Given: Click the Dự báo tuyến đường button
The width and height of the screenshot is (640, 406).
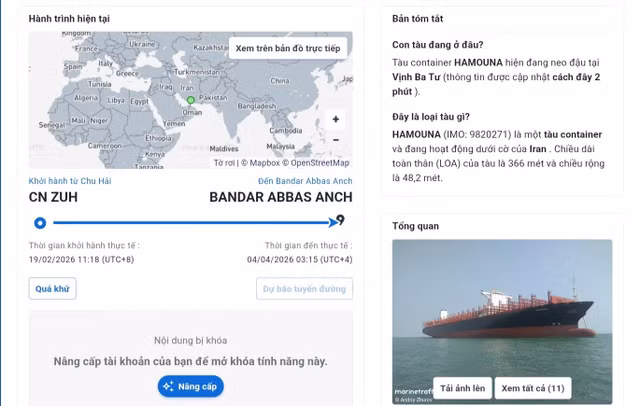Looking at the screenshot, I should point(304,289).
